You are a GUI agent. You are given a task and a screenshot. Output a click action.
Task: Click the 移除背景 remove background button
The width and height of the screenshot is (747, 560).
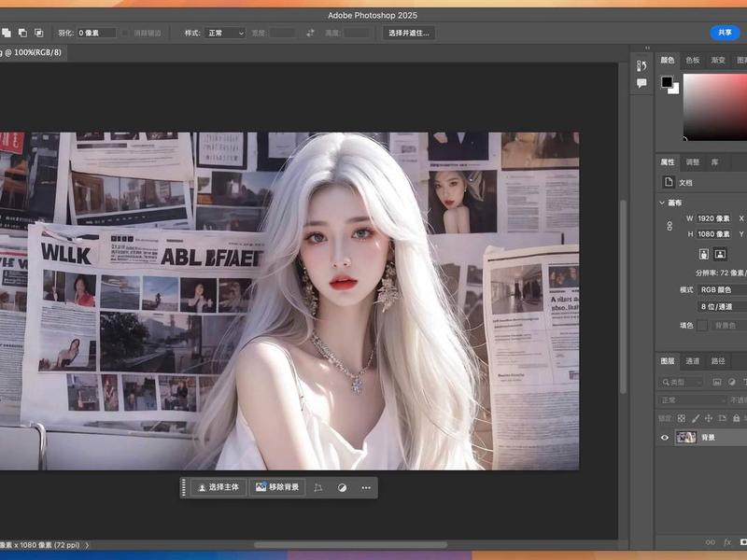[x=277, y=487]
